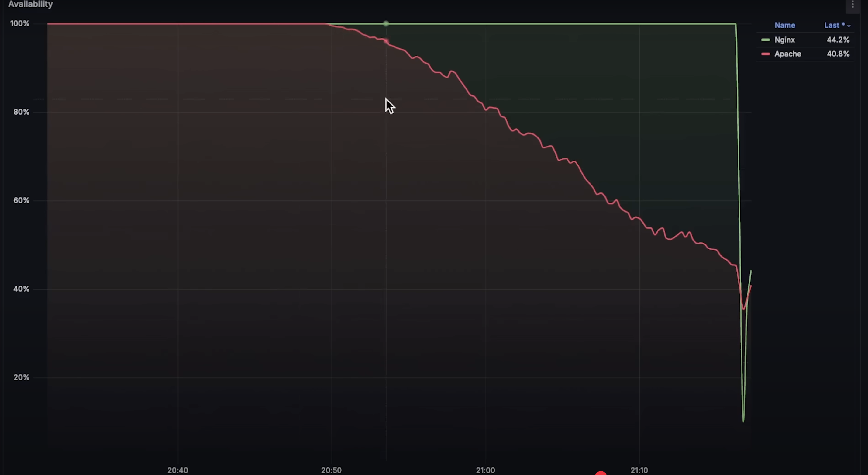868x475 pixels.
Task: Click the sort chevron beside Last *
Action: [849, 26]
